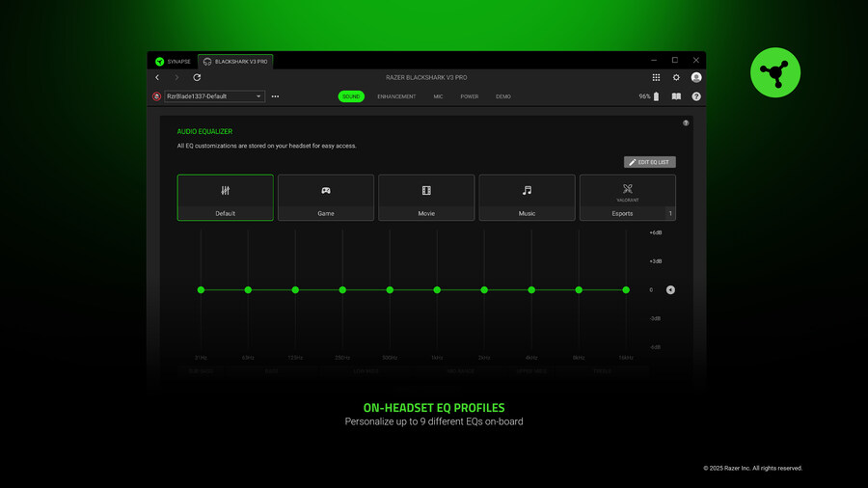Maximize the Synapse window

[x=675, y=60]
